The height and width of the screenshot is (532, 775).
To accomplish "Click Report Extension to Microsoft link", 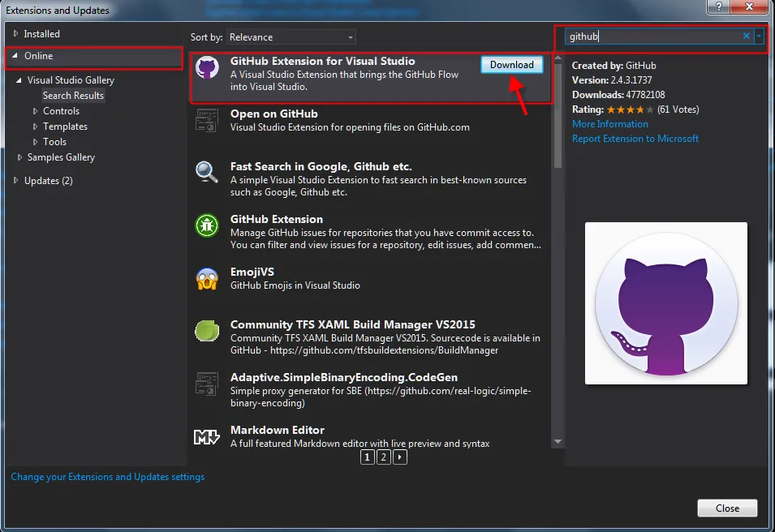I will [635, 139].
